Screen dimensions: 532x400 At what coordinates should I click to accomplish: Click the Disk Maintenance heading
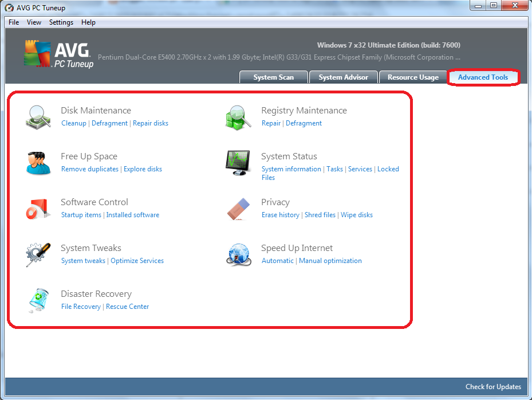click(x=96, y=111)
